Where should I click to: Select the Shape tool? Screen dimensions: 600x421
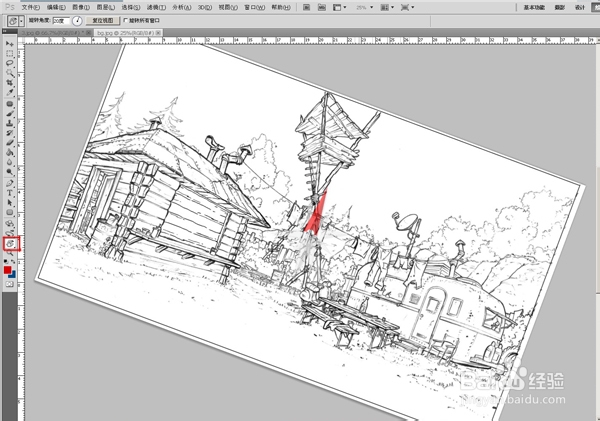pos(10,212)
